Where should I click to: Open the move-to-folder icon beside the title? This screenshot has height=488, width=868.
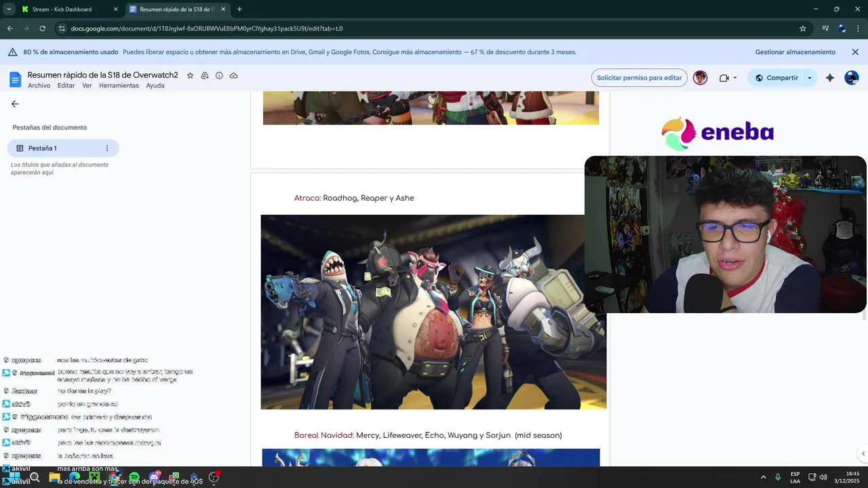pos(205,75)
